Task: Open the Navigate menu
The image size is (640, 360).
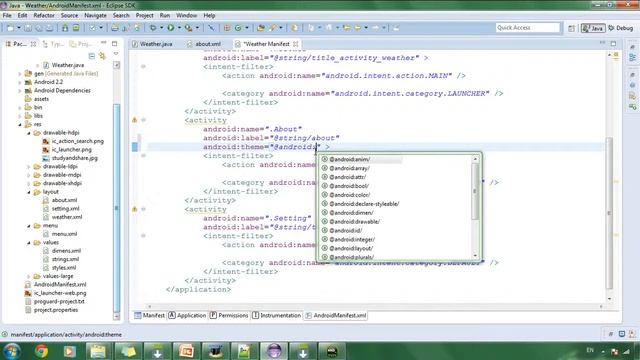Action: [95, 16]
